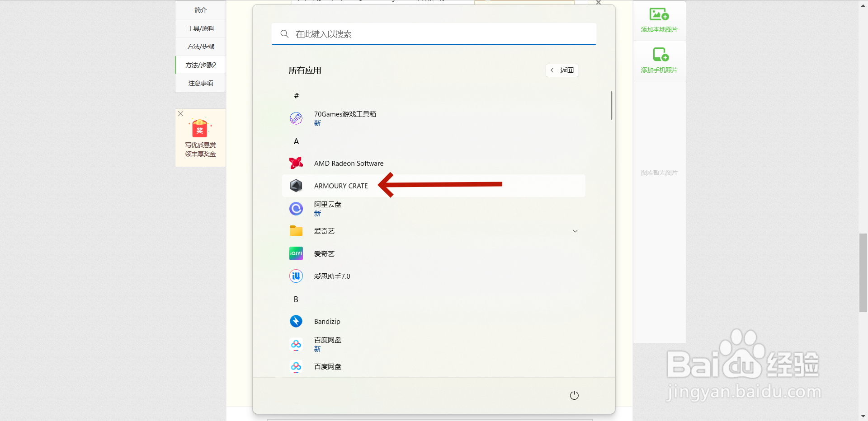The width and height of the screenshot is (868, 421).
Task: Select the 简介 sidebar tab
Action: coord(200,10)
